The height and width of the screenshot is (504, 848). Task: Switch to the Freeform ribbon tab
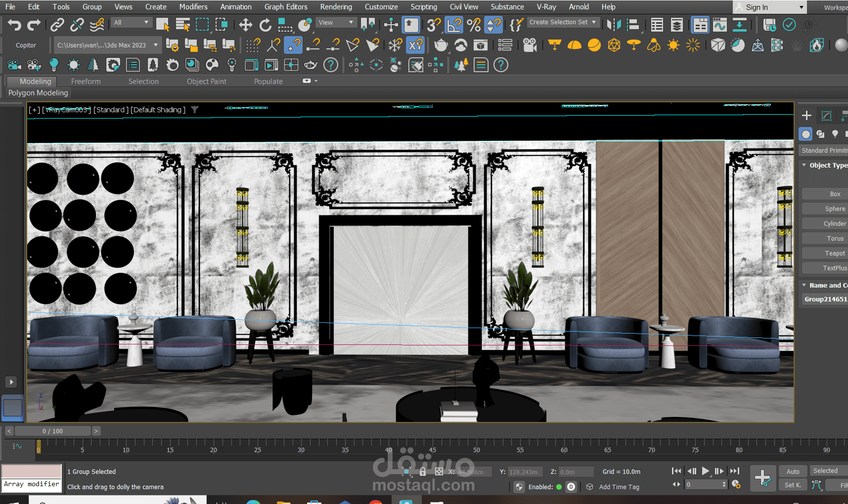pos(86,82)
